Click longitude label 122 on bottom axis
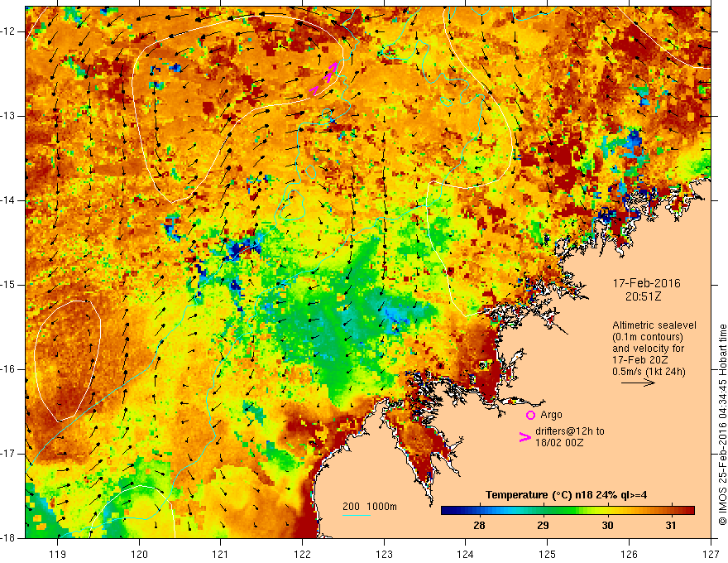The image size is (728, 563). pyautogui.click(x=302, y=554)
